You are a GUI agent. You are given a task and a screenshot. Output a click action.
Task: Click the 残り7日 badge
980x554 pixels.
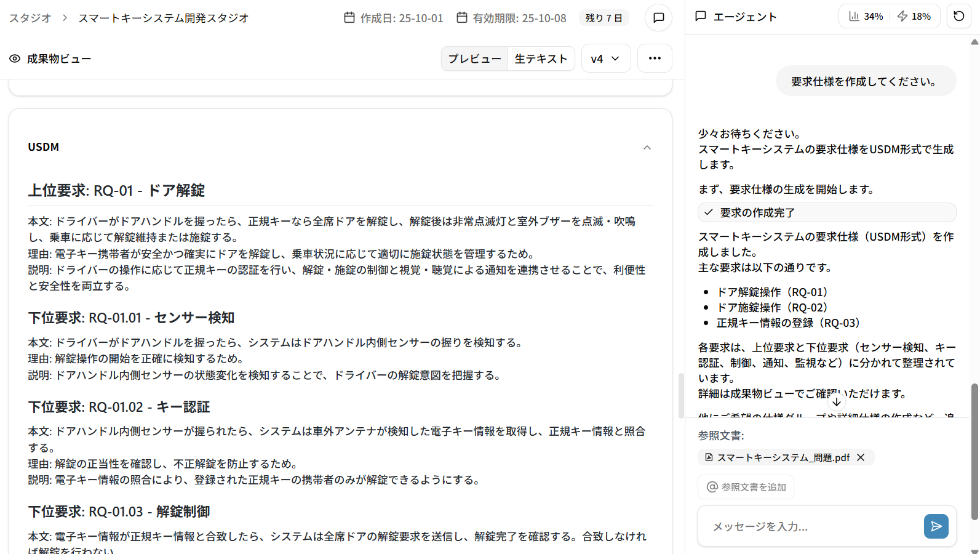604,18
